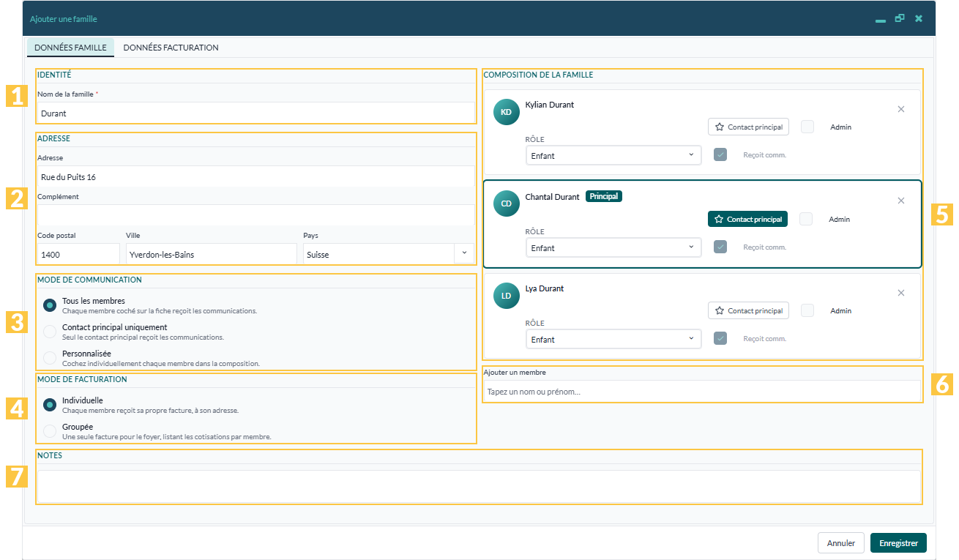
Task: Restore the dialog window size
Action: click(900, 18)
